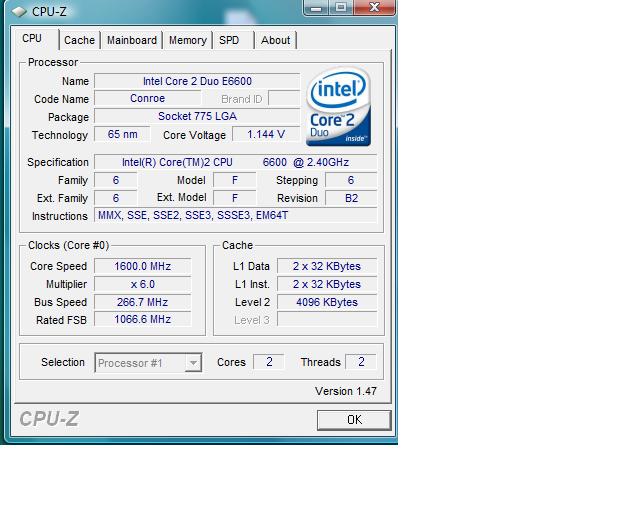
Task: Click the Code Name value Conroe
Action: pyautogui.click(x=147, y=98)
